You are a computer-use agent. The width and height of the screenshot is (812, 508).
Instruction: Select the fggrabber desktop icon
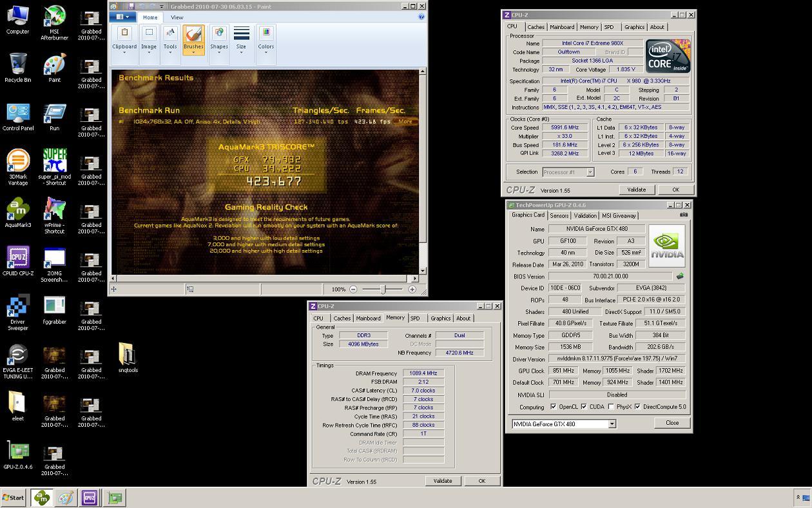tap(54, 309)
